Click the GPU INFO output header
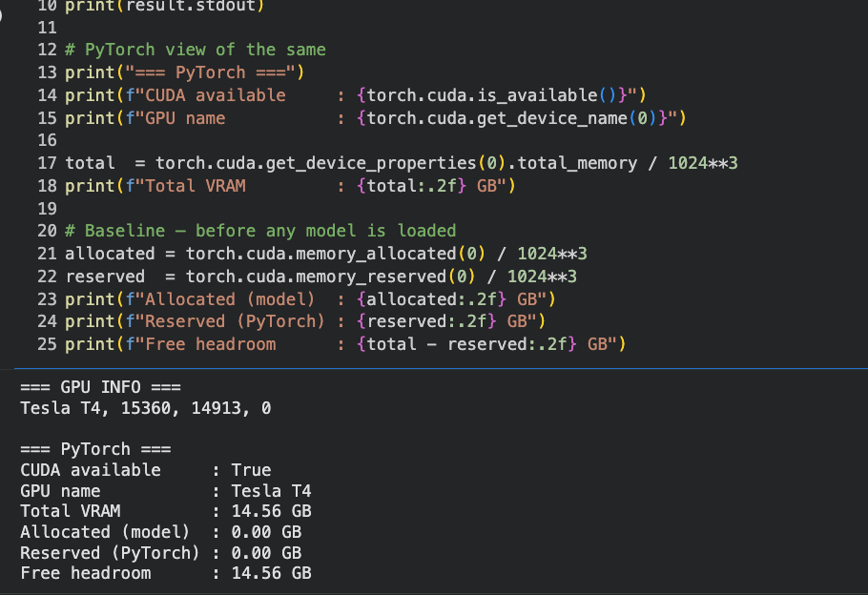The height and width of the screenshot is (595, 868). [101, 387]
